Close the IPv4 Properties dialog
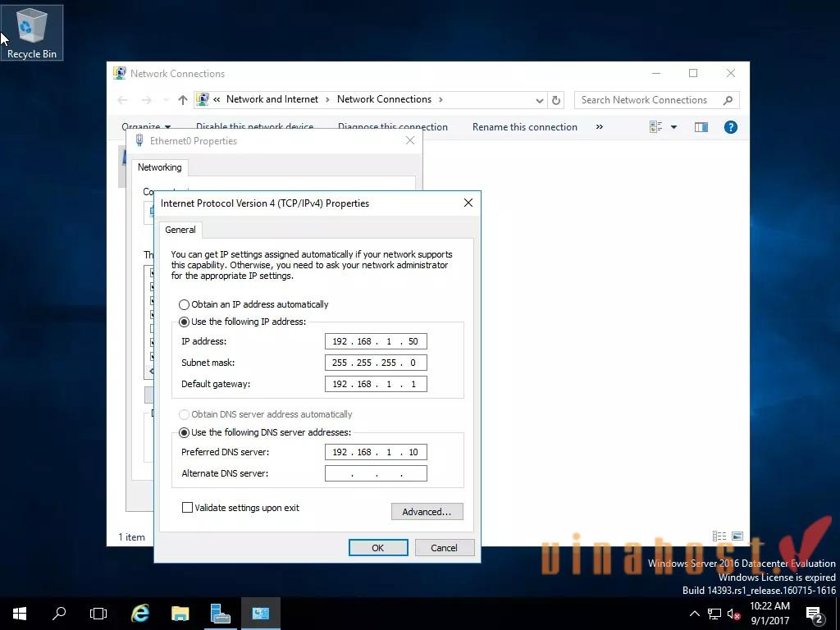Image resolution: width=840 pixels, height=630 pixels. pos(468,203)
